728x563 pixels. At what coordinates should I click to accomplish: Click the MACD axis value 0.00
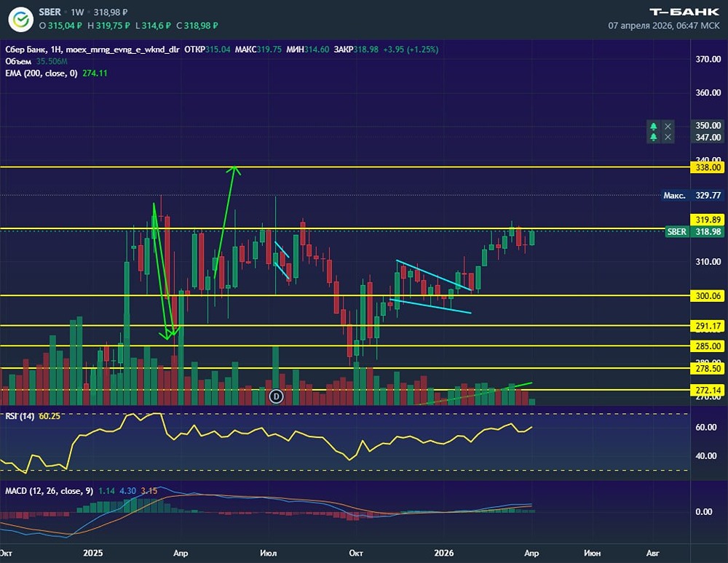(704, 511)
